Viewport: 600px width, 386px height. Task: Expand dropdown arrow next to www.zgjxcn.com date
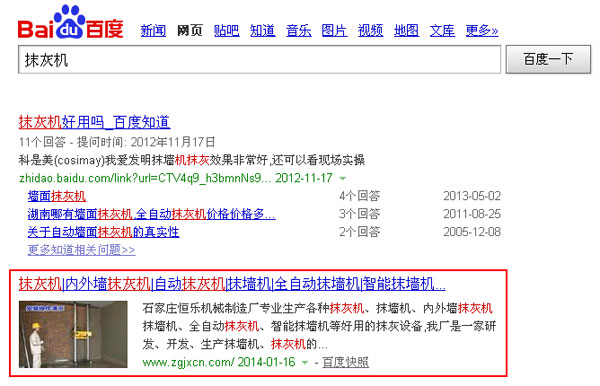click(x=305, y=362)
